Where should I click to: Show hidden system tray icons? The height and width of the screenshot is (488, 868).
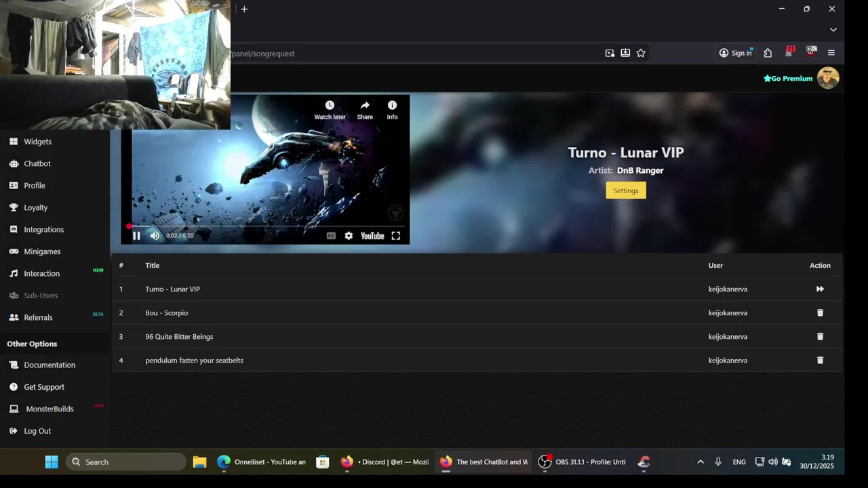(x=701, y=462)
